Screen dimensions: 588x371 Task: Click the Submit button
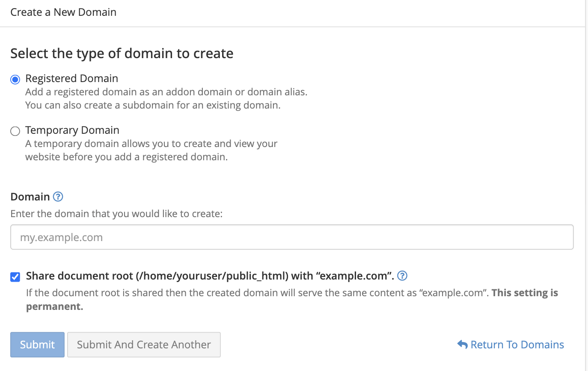[38, 344]
